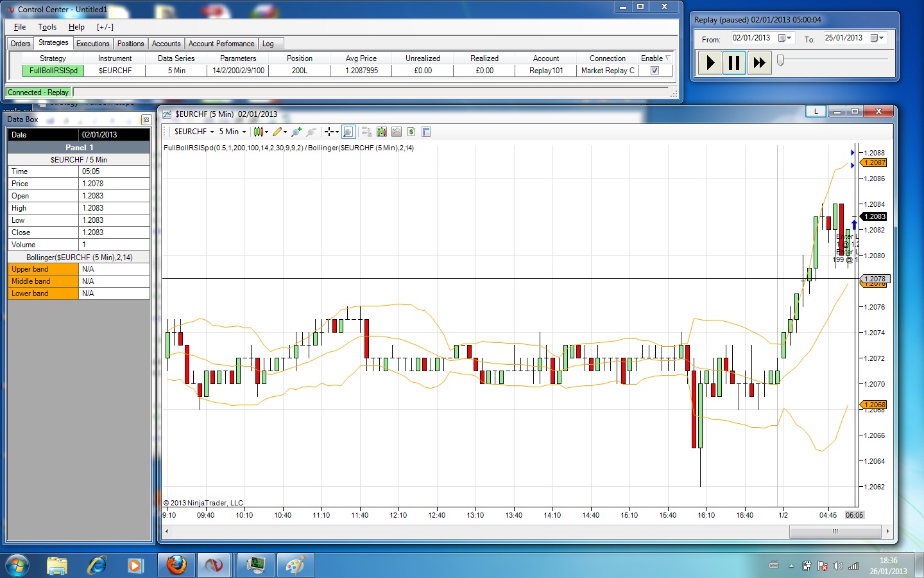
Task: Open the chart properties icon
Action: point(426,132)
